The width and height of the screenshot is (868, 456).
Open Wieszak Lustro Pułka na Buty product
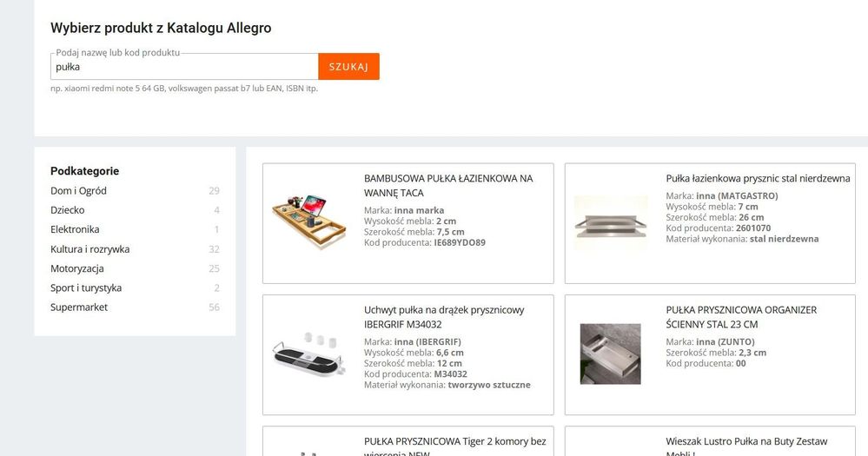point(746,446)
